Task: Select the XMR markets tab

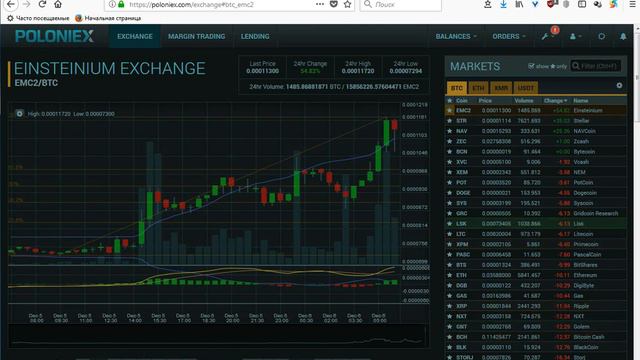Action: 501,88
